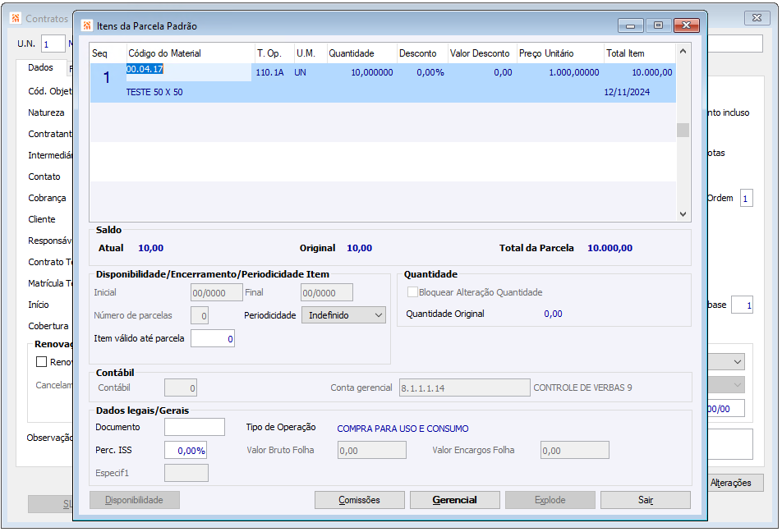Click Sair to exit the dialog
This screenshot has width=782, height=532.
[646, 500]
